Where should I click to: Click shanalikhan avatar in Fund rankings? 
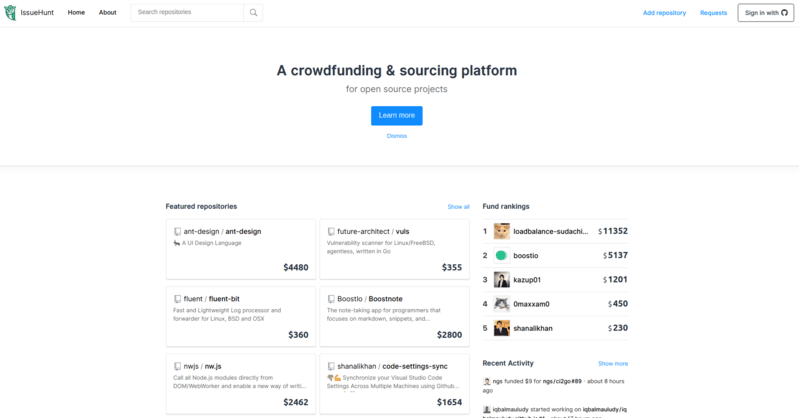[x=501, y=327]
